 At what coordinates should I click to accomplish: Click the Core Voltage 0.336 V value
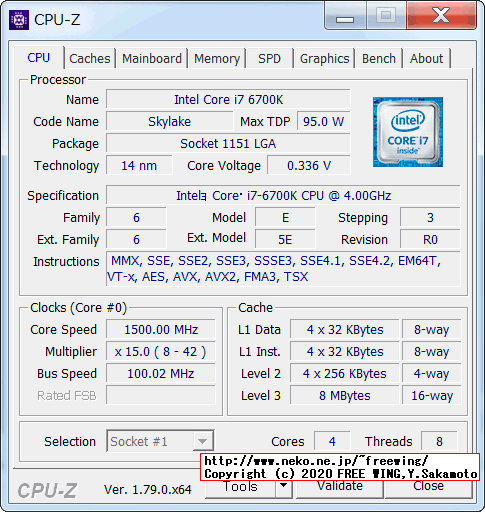point(309,165)
